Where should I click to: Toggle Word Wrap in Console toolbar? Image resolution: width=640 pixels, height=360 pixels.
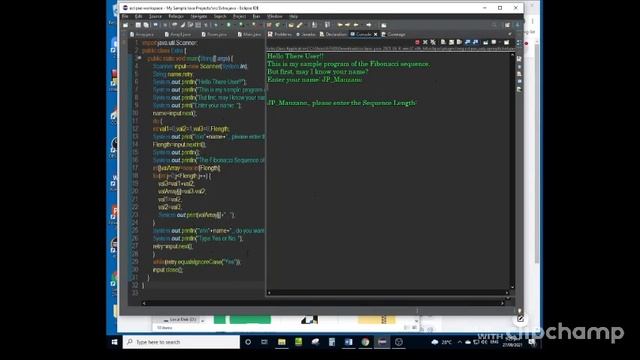tap(459, 42)
